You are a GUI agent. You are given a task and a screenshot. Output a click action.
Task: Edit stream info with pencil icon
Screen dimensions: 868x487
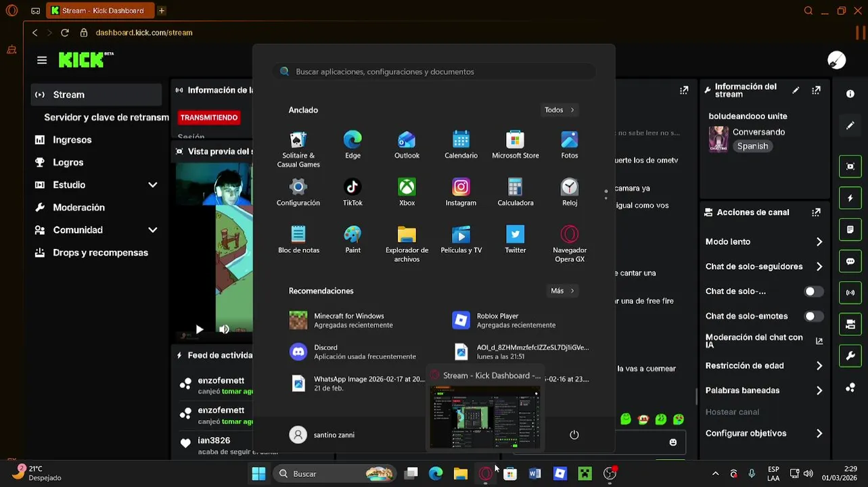pos(796,90)
